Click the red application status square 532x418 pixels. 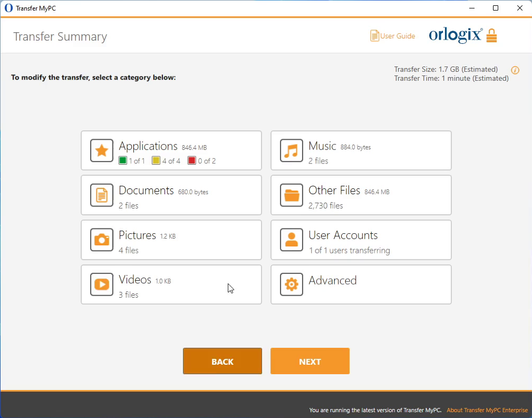point(192,161)
